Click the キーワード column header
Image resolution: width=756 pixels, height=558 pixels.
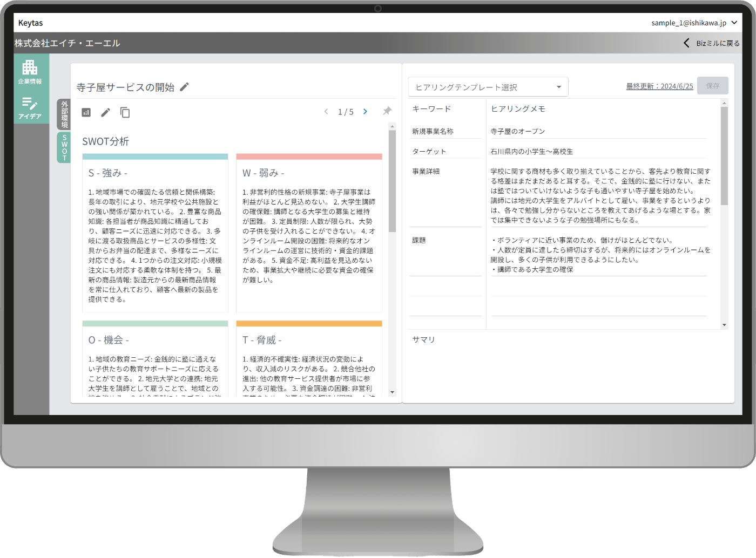point(431,108)
